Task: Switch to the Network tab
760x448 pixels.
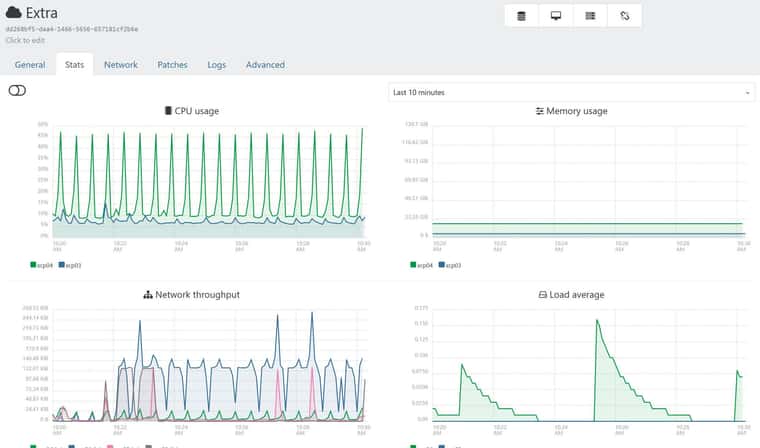Action: point(121,65)
